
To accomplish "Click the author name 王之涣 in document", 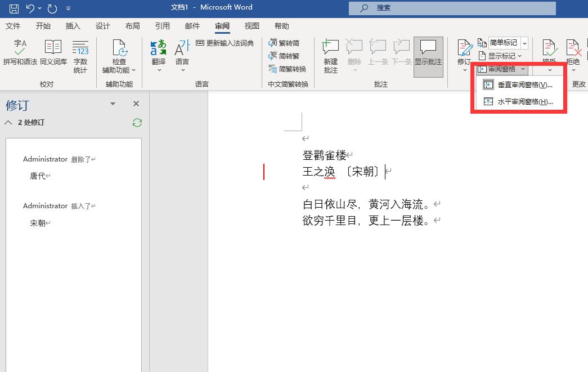I will pos(318,172).
